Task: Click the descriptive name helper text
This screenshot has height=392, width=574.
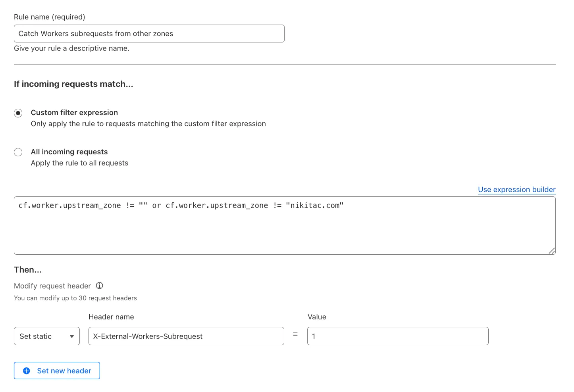Action: 71,48
